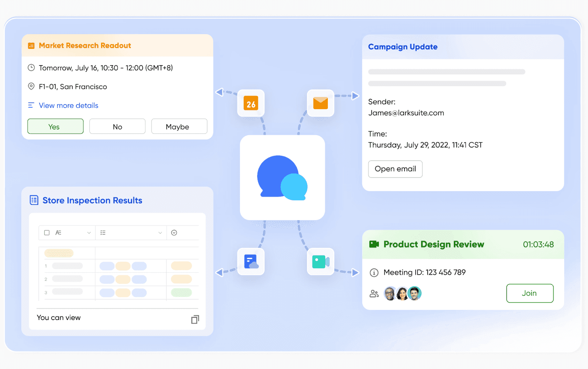Click the clock icon next to meeting time
The image size is (588, 369).
(x=31, y=68)
